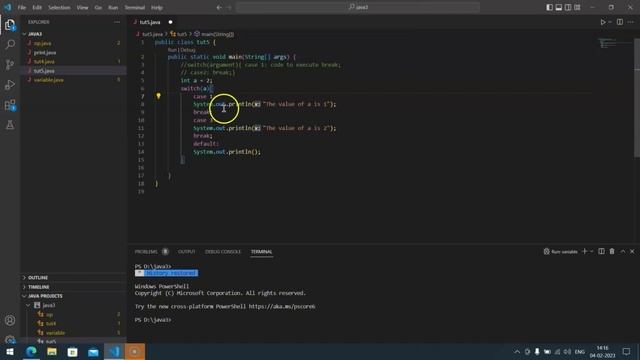Run the Java file with play icon
Image resolution: width=640 pixels, height=360 pixels.
602,22
